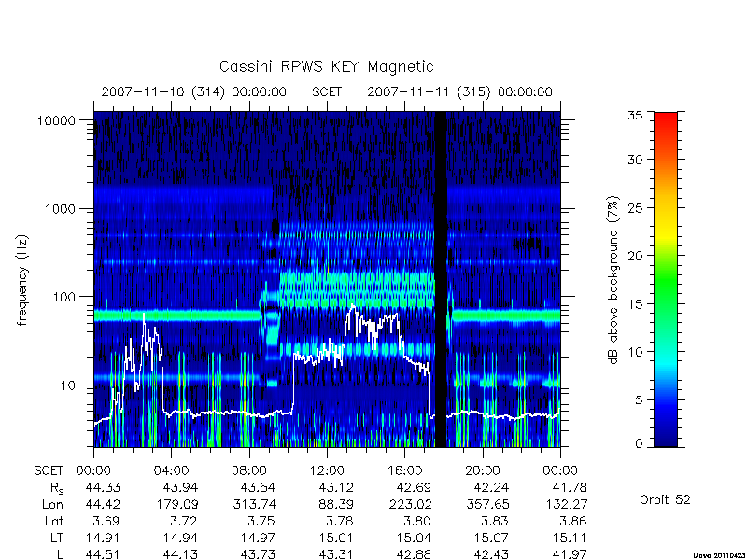Click the Lon value 313.74
The image size is (747, 560).
255,504
